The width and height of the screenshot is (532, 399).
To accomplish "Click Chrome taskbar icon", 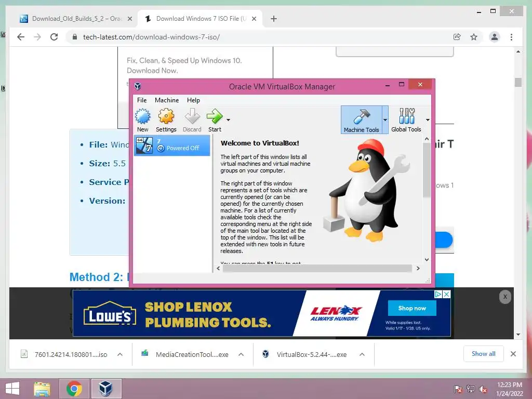I will 74,389.
